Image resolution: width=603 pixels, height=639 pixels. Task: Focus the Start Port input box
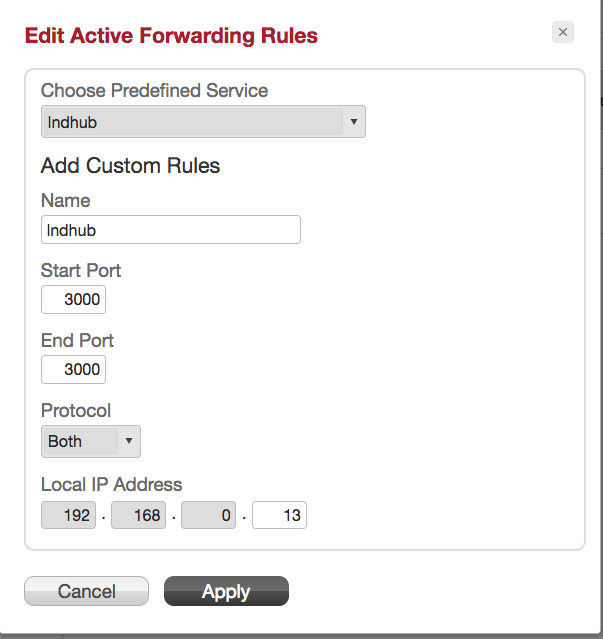73,300
